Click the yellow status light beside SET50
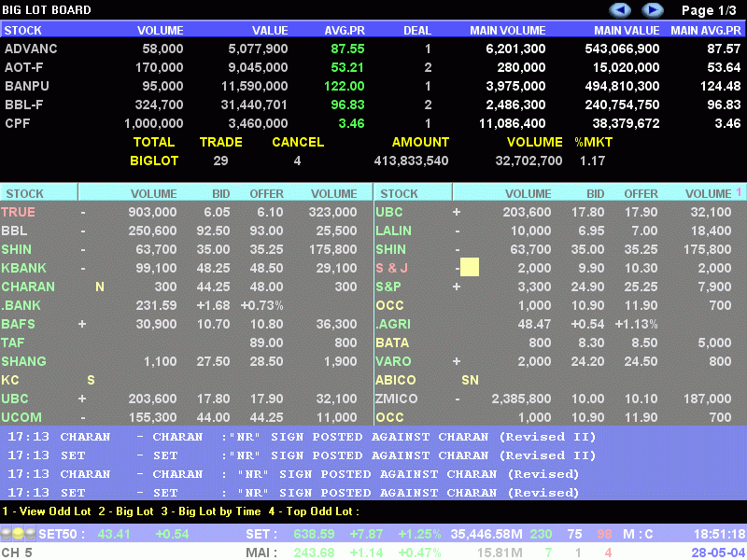Screen dimensions: 747x560 pos(18,534)
